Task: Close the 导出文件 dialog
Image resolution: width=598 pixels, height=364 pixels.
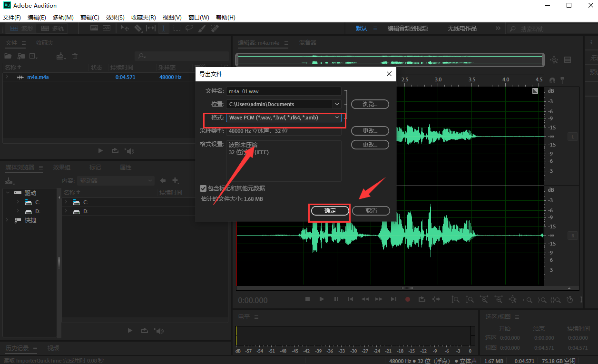Action: [x=389, y=74]
